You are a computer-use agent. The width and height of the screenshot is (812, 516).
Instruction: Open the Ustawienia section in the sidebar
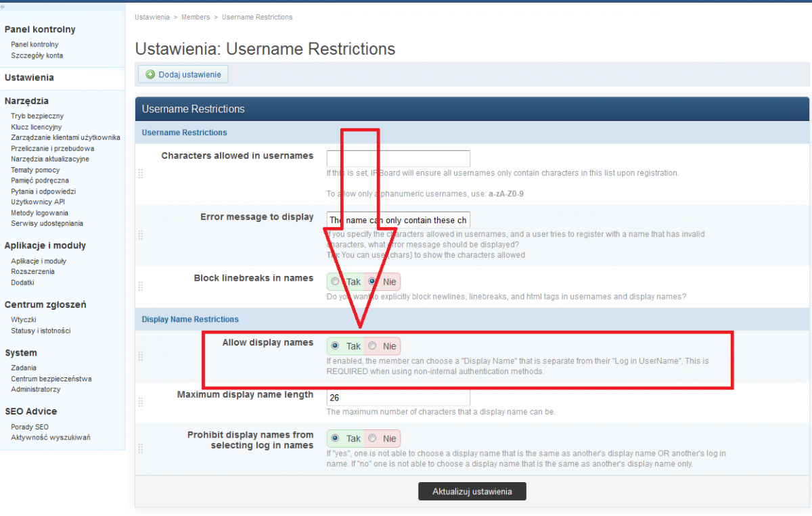click(x=29, y=78)
